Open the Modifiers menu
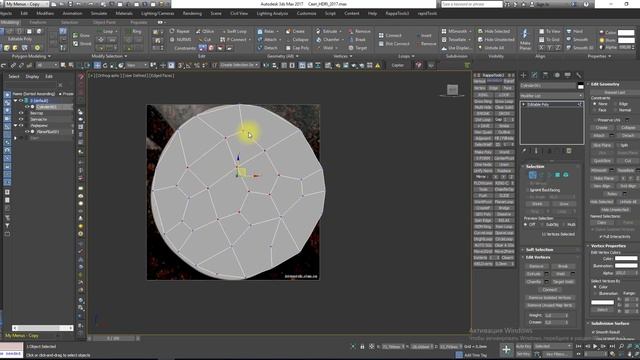Screen dimensions: 640x360 [x=45, y=13]
